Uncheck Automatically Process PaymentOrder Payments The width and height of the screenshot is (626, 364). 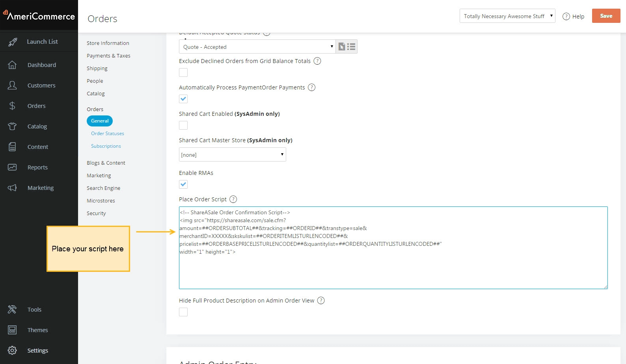pos(183,99)
